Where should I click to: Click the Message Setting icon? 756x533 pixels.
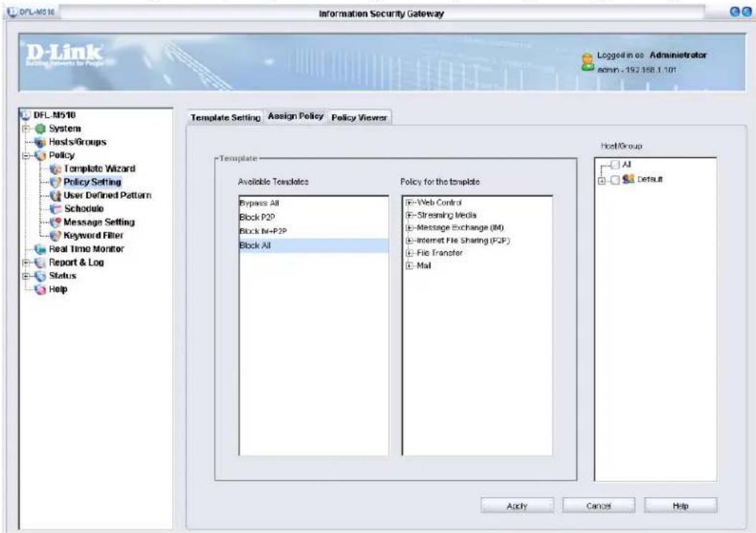(x=55, y=222)
